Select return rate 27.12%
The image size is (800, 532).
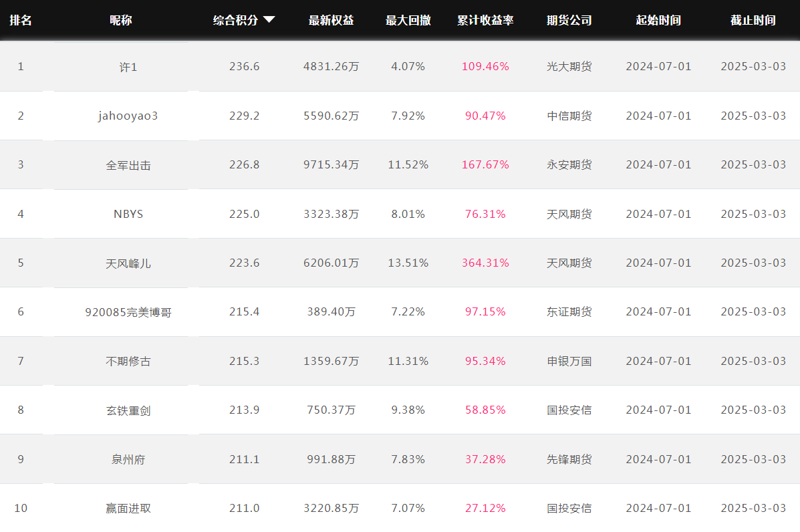click(485, 508)
